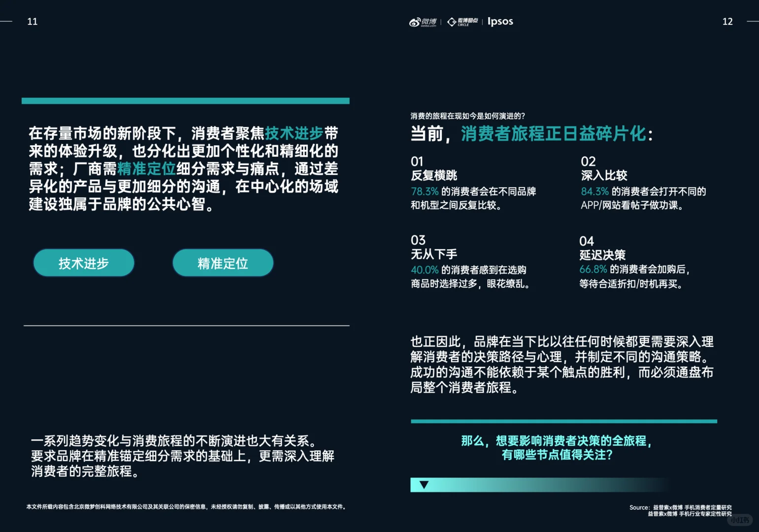The height and width of the screenshot is (532, 759).
Task: Click the 无从下手 title
Action: tap(434, 254)
